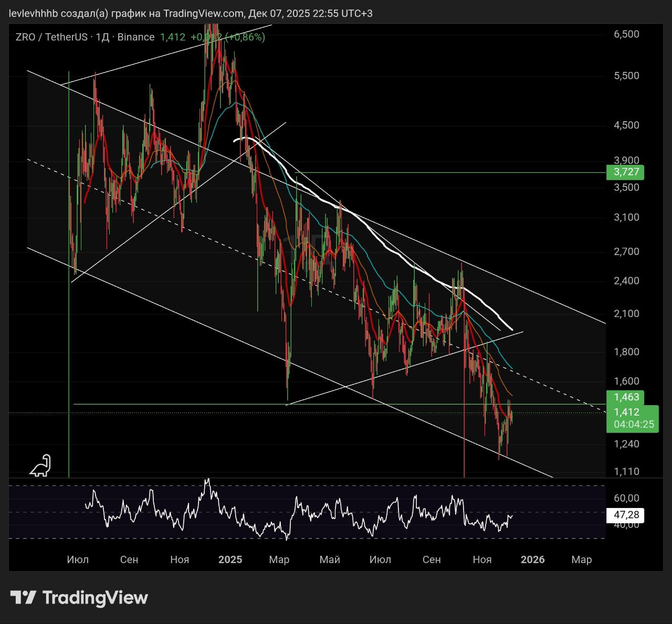
Task: Click the 60,00 level on the RSI scale
Action: [x=626, y=498]
